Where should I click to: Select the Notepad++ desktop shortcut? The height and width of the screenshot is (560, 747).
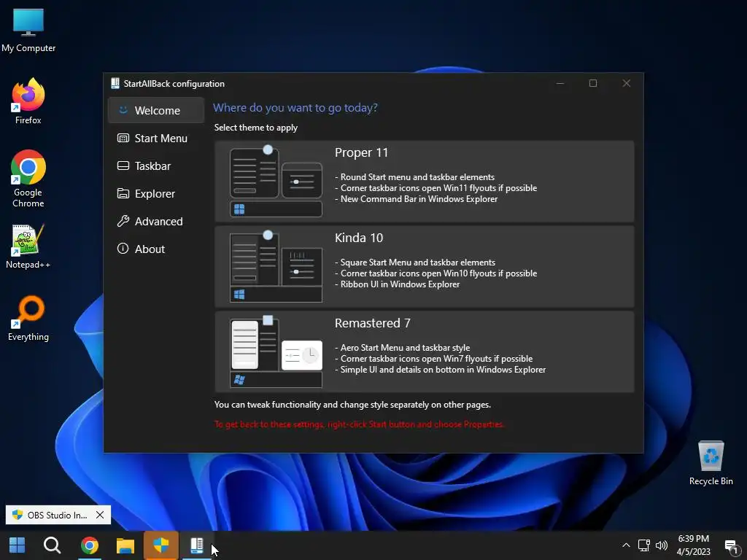coord(28,246)
